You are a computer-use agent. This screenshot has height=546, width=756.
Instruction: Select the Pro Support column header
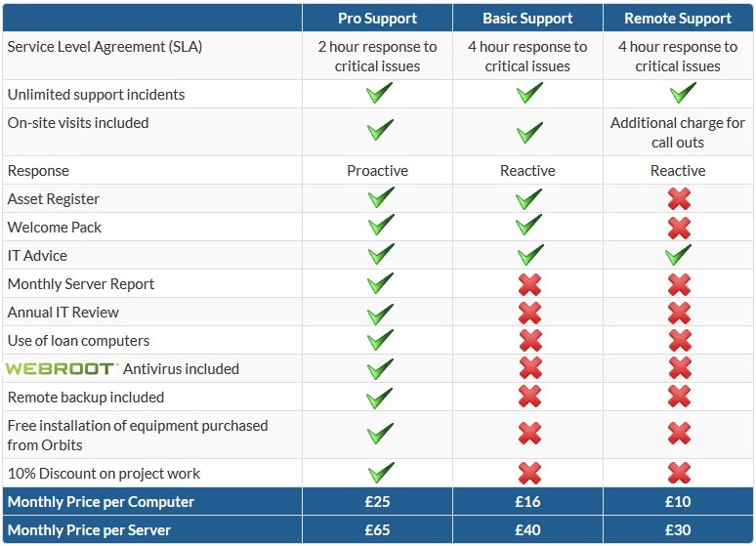(x=378, y=19)
